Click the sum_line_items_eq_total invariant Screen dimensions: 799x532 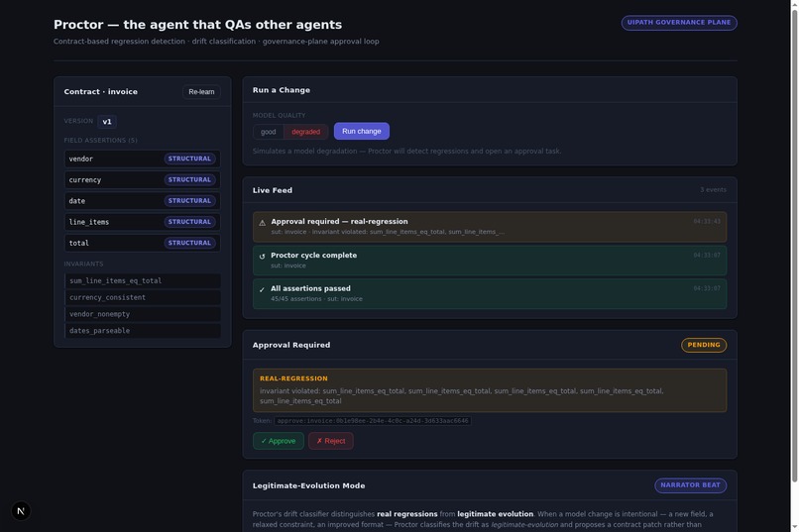(x=143, y=280)
